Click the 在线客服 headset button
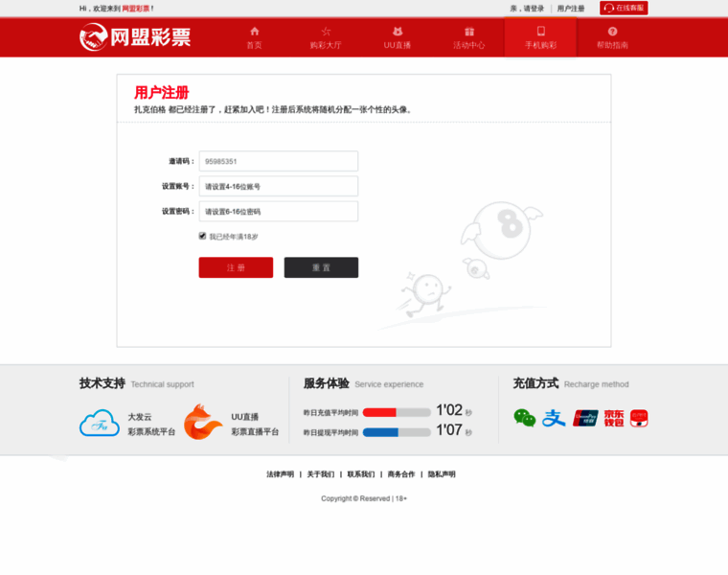Viewport: 728px width, 575px height. (x=624, y=8)
